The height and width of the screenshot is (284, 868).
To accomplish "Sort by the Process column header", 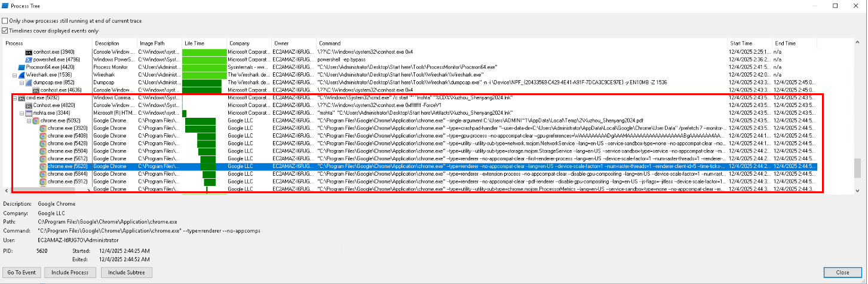I will point(47,43).
